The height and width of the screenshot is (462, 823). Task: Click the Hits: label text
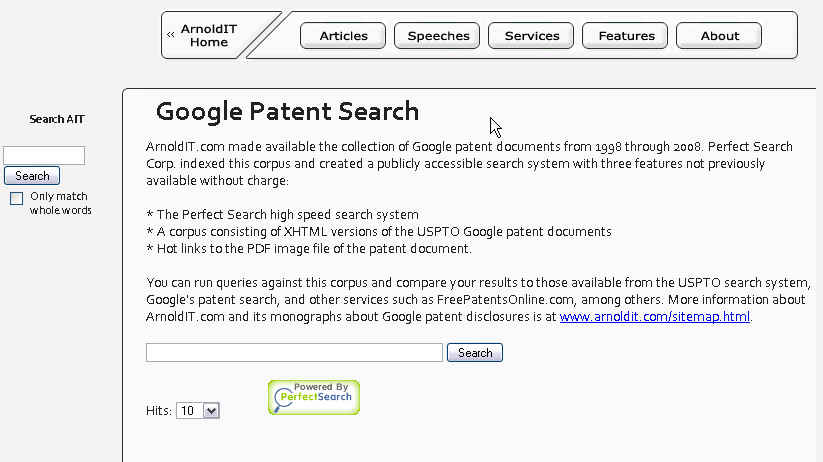click(x=159, y=411)
